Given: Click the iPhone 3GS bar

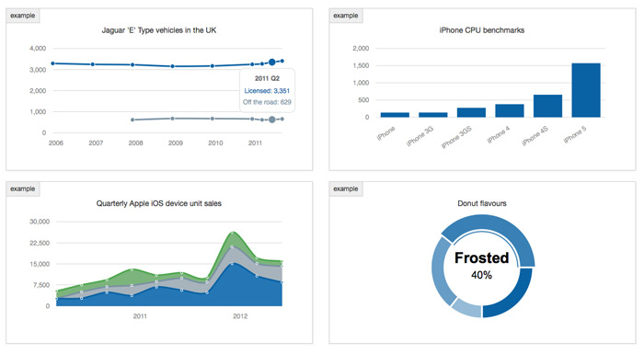Looking at the screenshot, I should (471, 112).
